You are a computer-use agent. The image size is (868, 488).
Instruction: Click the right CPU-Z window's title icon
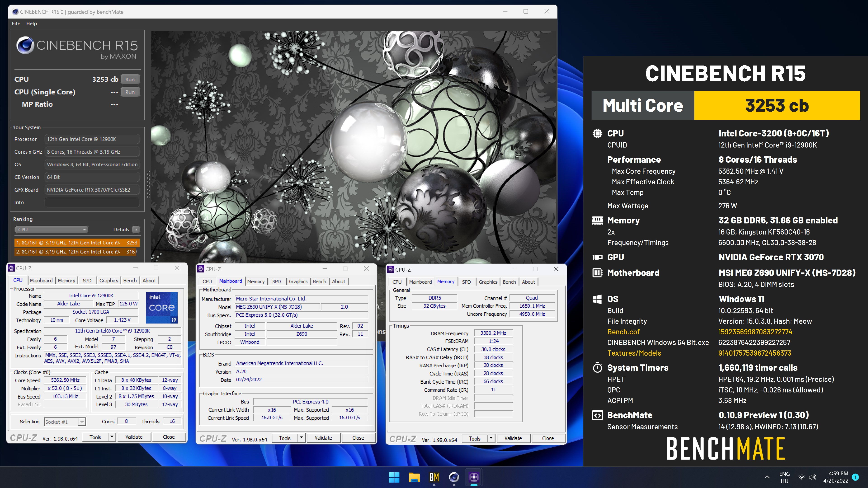tap(391, 270)
